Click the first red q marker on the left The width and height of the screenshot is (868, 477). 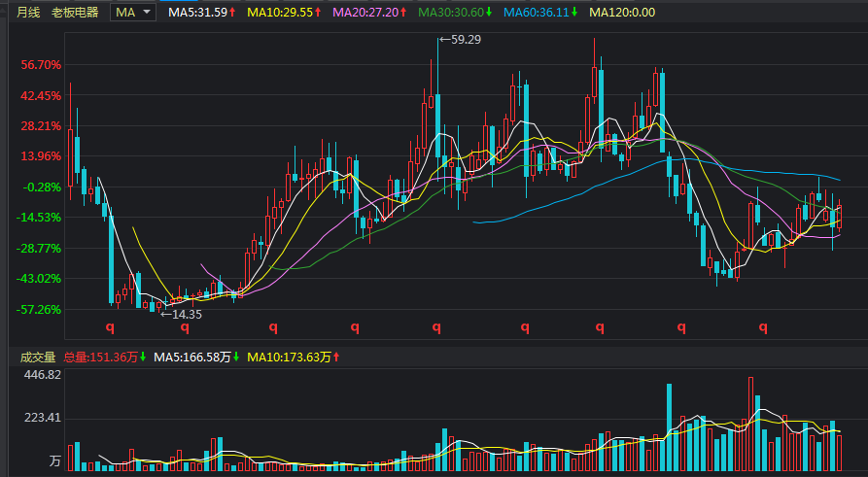point(110,327)
